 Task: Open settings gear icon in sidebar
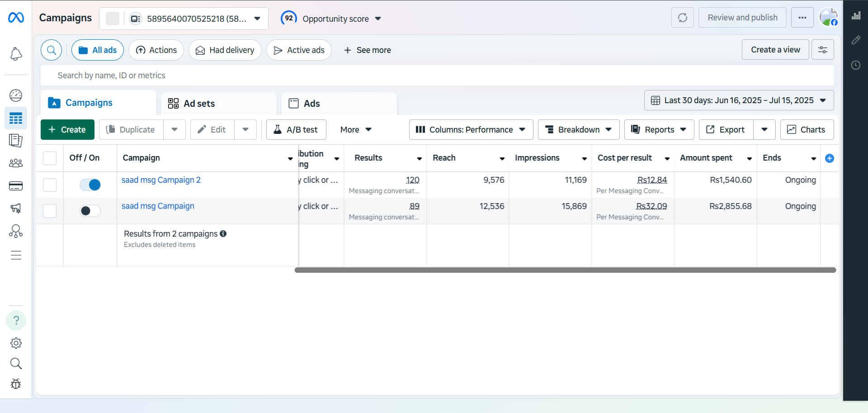pyautogui.click(x=16, y=343)
